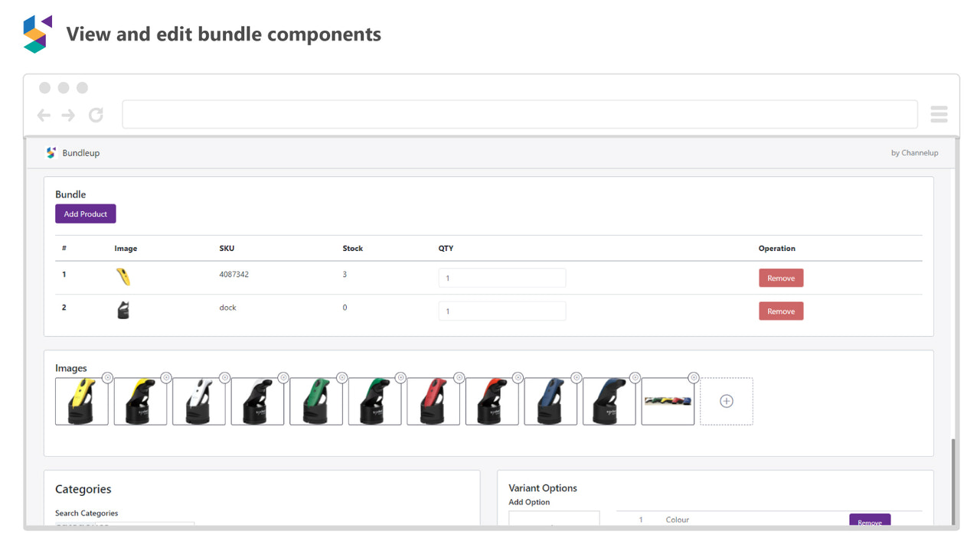The width and height of the screenshot is (980, 551).
Task: Select the radio marker on the green scanner image
Action: tap(342, 377)
